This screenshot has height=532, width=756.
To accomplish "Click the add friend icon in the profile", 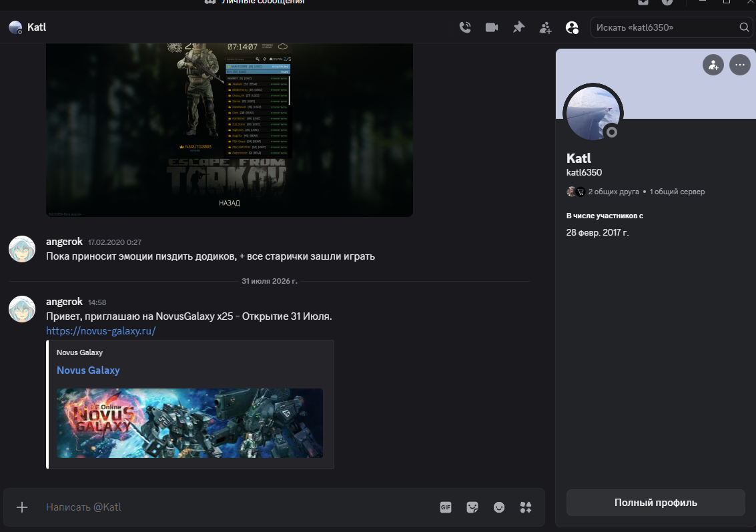I will (x=713, y=65).
